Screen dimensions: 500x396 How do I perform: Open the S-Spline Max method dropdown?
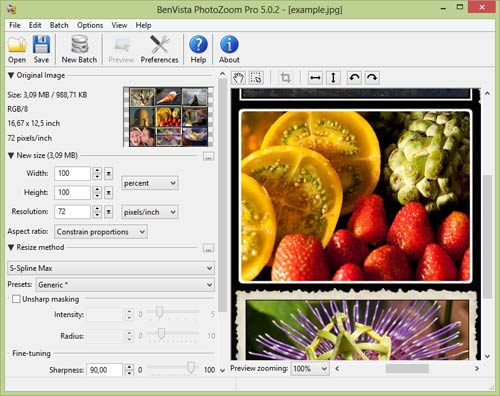pos(111,268)
